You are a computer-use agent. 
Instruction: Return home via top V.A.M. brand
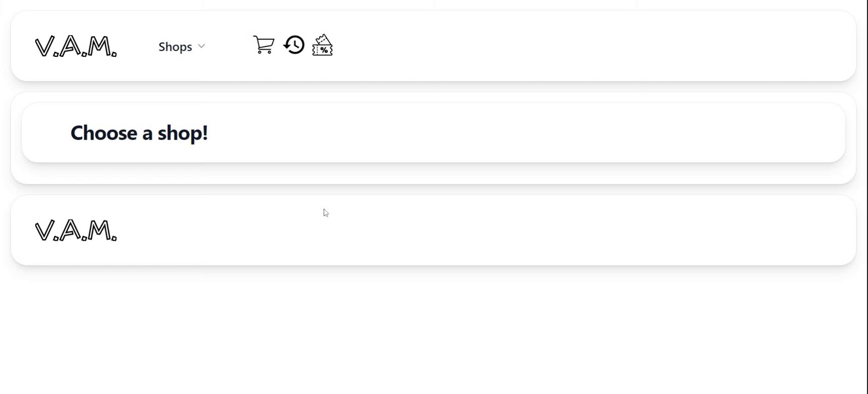pos(76,47)
